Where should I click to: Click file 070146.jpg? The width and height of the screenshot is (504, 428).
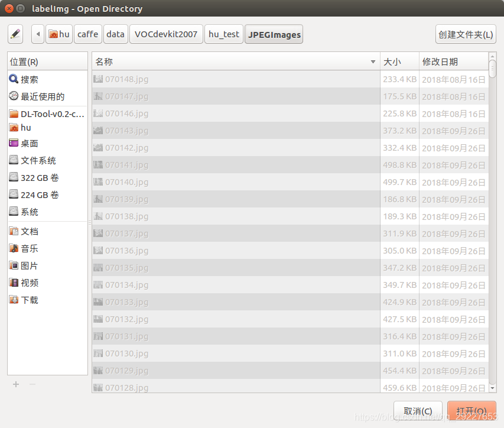(x=236, y=114)
